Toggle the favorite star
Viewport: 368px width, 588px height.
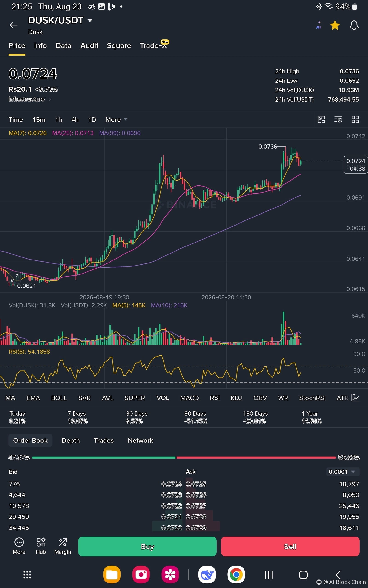[335, 25]
